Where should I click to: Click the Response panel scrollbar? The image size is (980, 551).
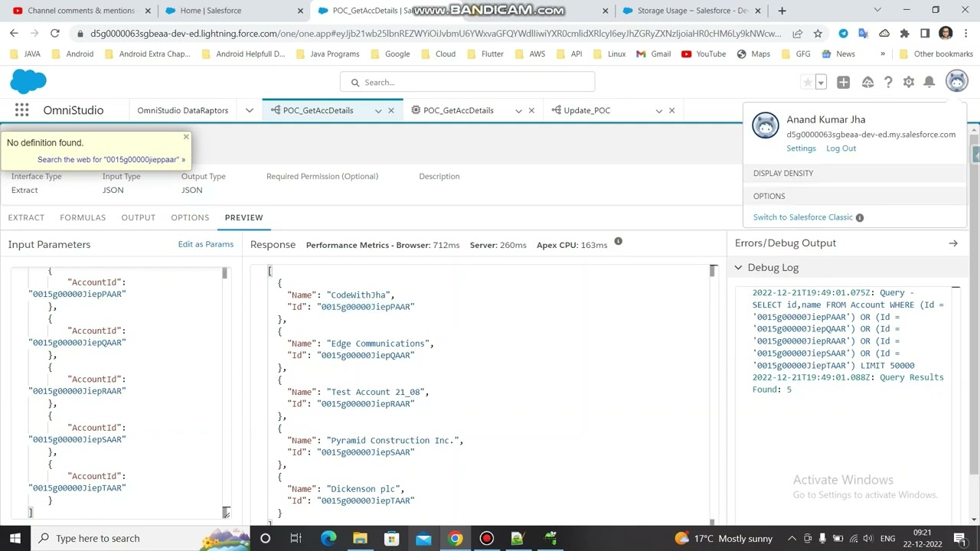(x=713, y=271)
